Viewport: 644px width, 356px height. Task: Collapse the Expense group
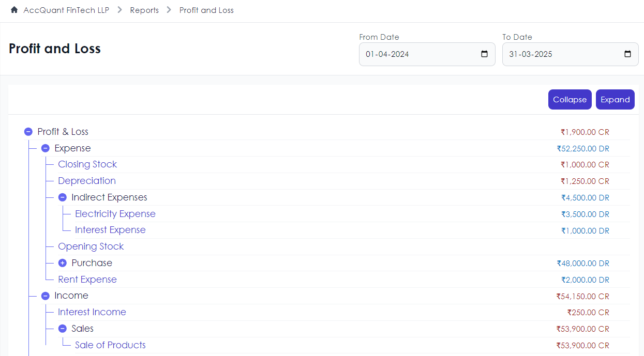(46, 148)
